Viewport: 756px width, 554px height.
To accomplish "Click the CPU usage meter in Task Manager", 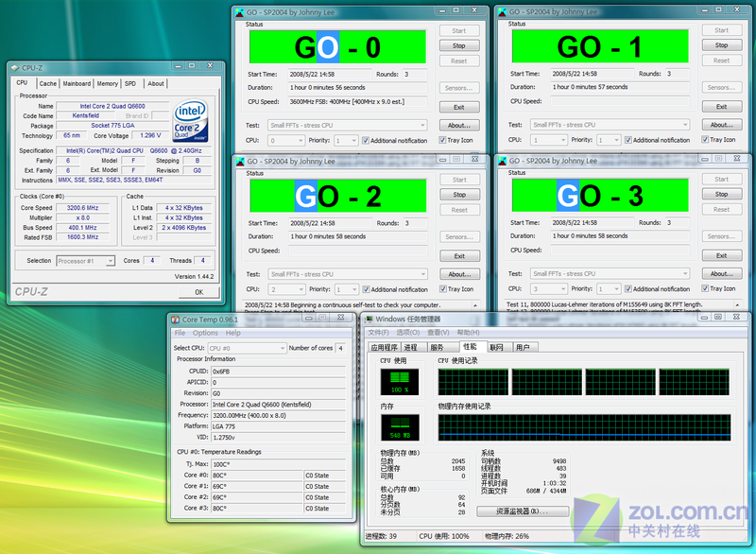I will [399, 382].
